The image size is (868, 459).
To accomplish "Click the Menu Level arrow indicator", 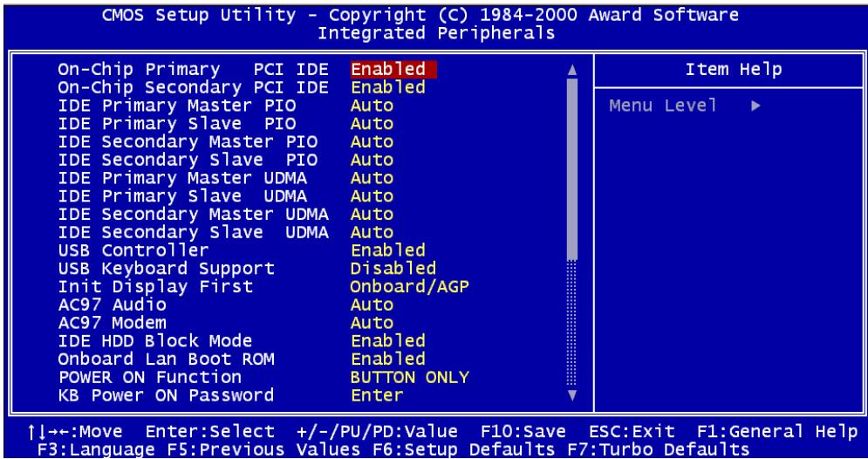I will (x=755, y=106).
